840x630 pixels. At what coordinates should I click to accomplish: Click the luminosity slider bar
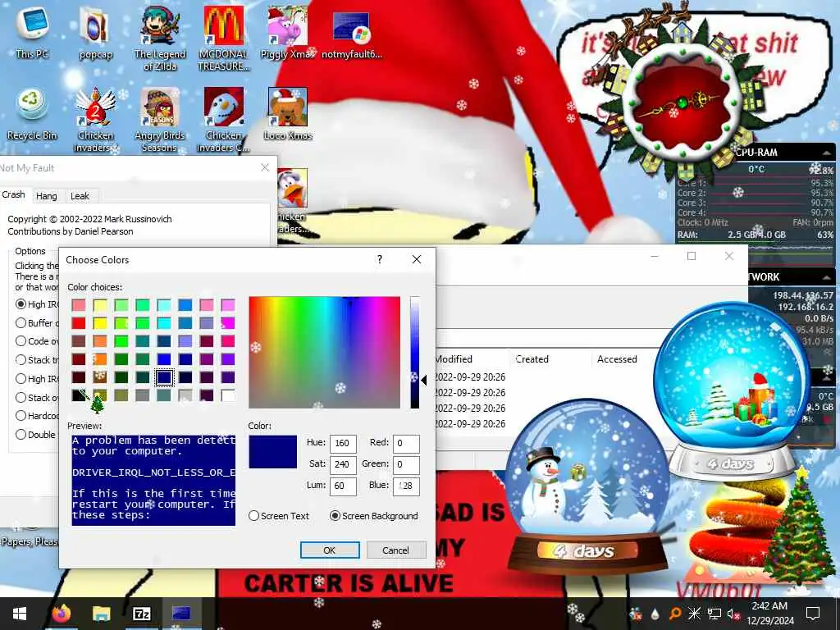414,353
